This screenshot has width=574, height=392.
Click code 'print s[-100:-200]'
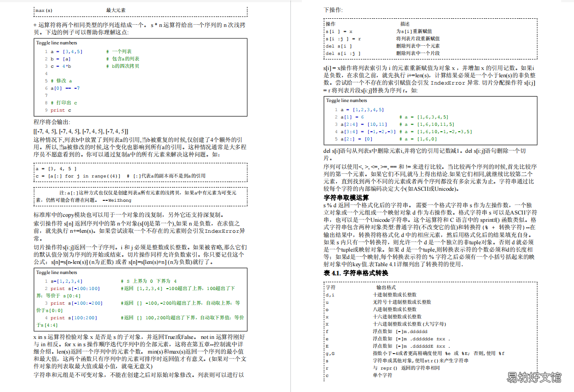click(x=76, y=303)
